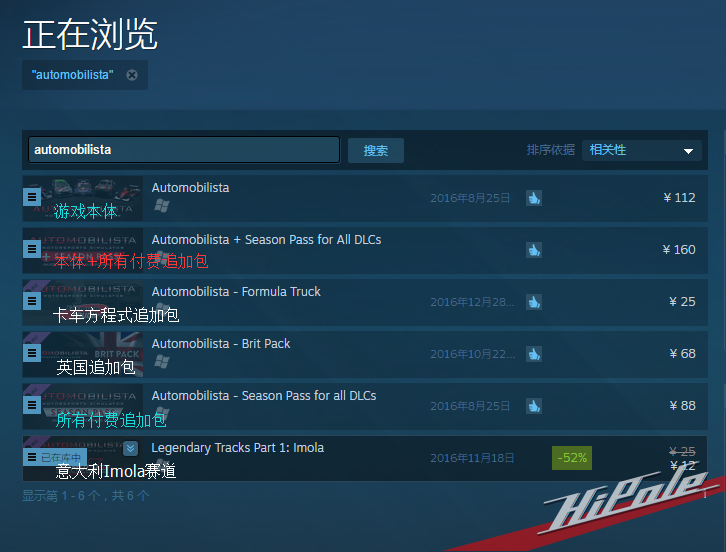The height and width of the screenshot is (552, 726).
Task: Click the automobilista search input field
Action: pyautogui.click(x=184, y=150)
